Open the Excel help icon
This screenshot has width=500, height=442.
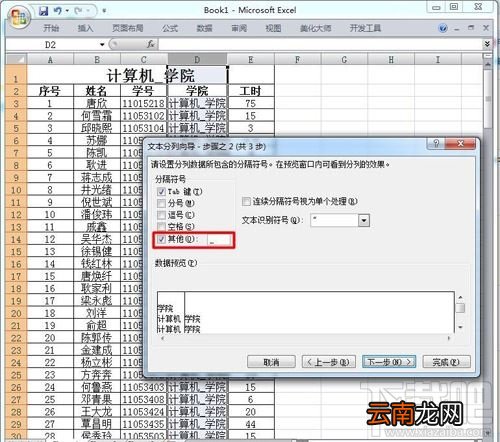click(x=443, y=28)
